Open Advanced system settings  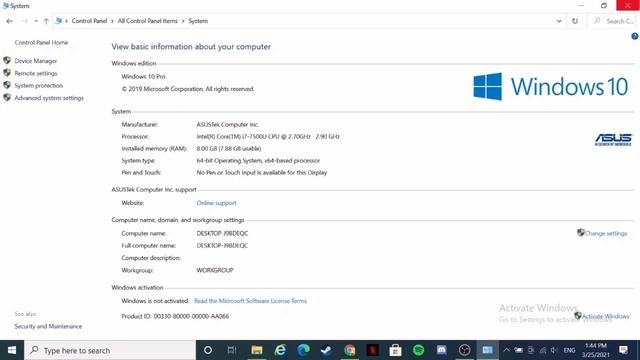49,98
